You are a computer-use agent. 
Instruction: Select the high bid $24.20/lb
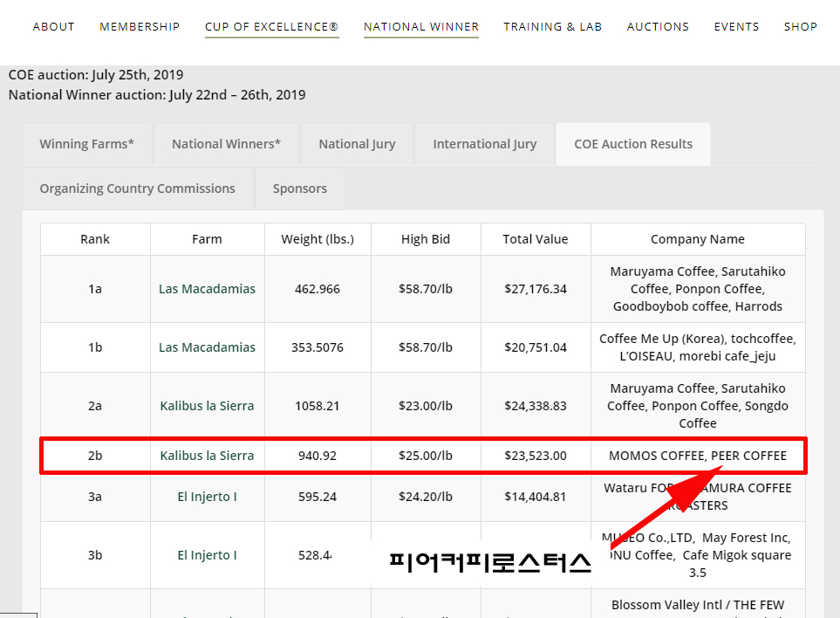pyautogui.click(x=426, y=497)
